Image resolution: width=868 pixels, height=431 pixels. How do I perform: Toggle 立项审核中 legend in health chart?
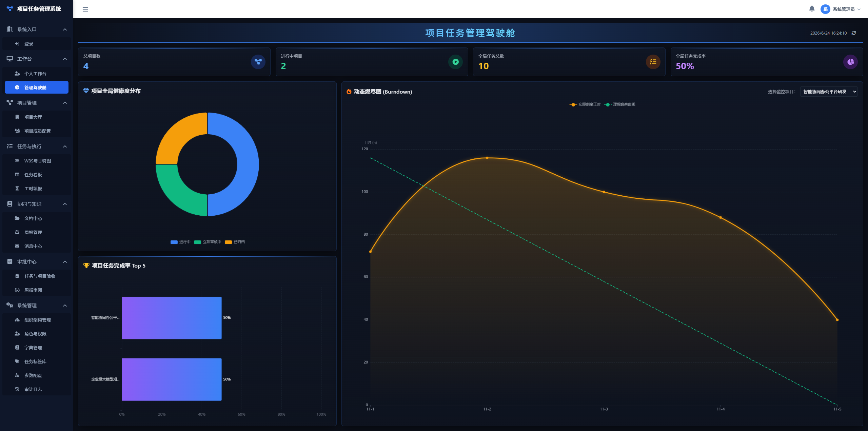(x=208, y=242)
